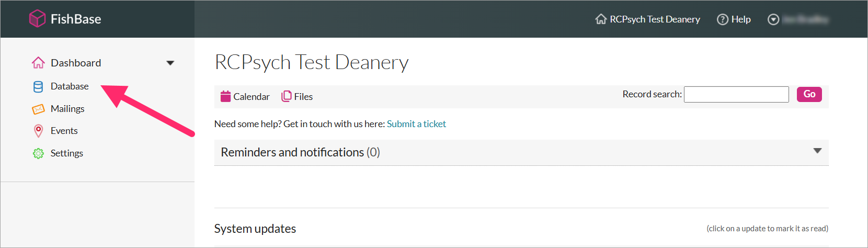Screen dimensions: 868x248
Task: Click the Dashboard house icon in sidebar
Action: point(38,63)
